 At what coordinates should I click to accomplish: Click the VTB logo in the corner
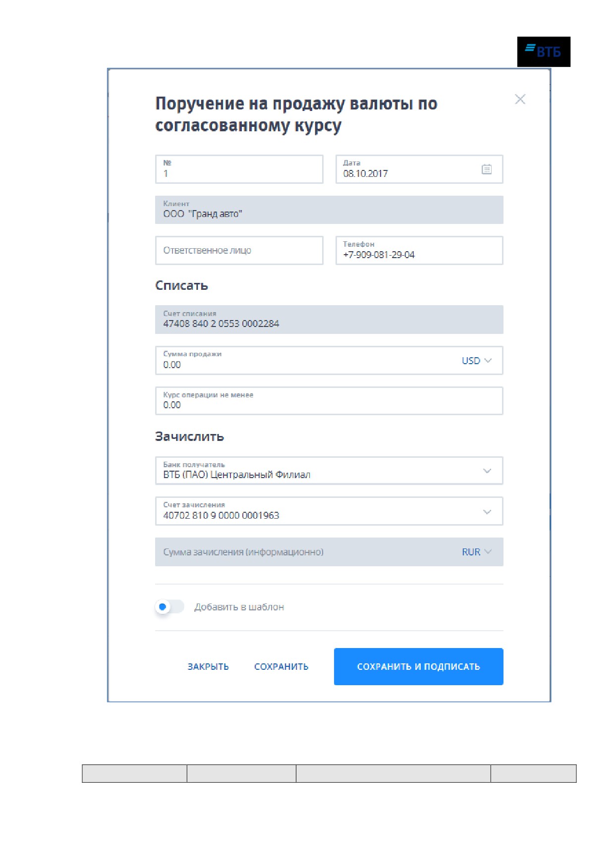[x=544, y=52]
